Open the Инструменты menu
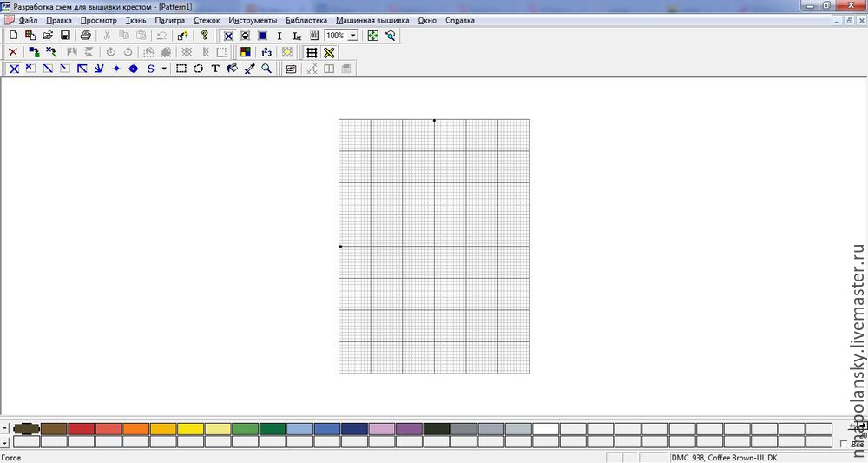Image resolution: width=868 pixels, height=463 pixels. click(253, 21)
